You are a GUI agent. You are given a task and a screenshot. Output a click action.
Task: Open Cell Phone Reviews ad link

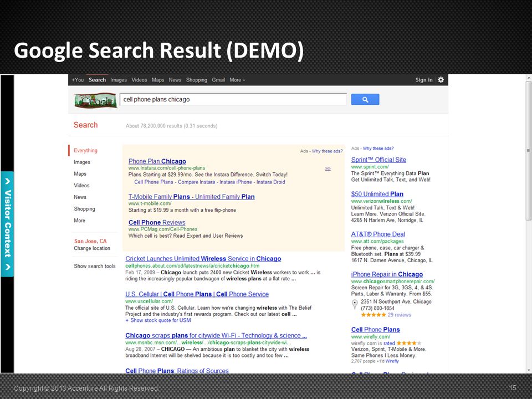(x=157, y=223)
